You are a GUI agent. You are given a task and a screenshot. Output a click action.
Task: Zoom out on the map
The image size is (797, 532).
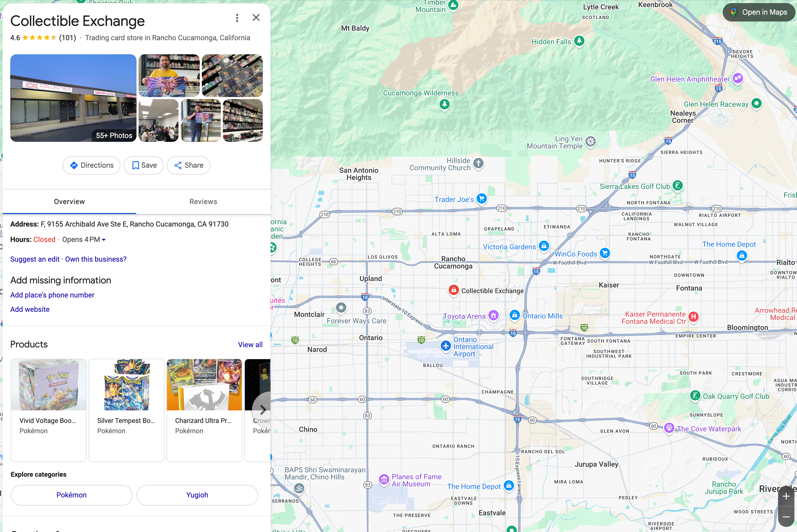(x=786, y=517)
